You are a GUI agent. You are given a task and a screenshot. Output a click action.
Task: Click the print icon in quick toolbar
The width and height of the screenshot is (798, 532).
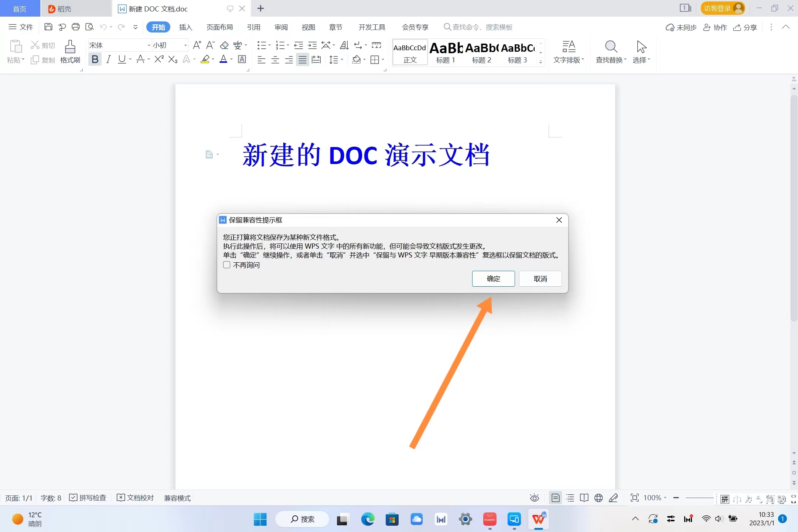coord(76,27)
